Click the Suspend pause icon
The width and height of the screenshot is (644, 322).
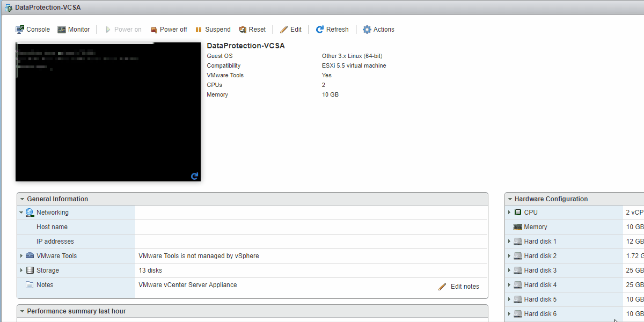(x=199, y=30)
